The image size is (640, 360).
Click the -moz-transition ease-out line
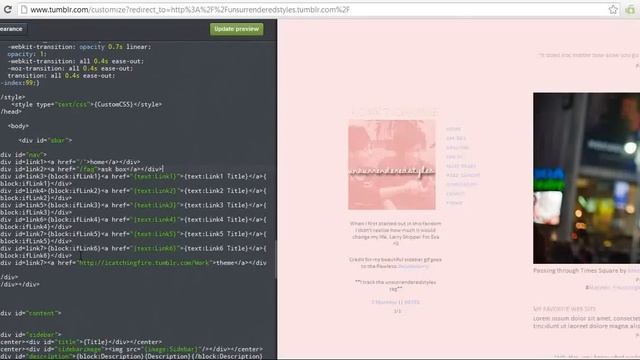pyautogui.click(x=70, y=69)
